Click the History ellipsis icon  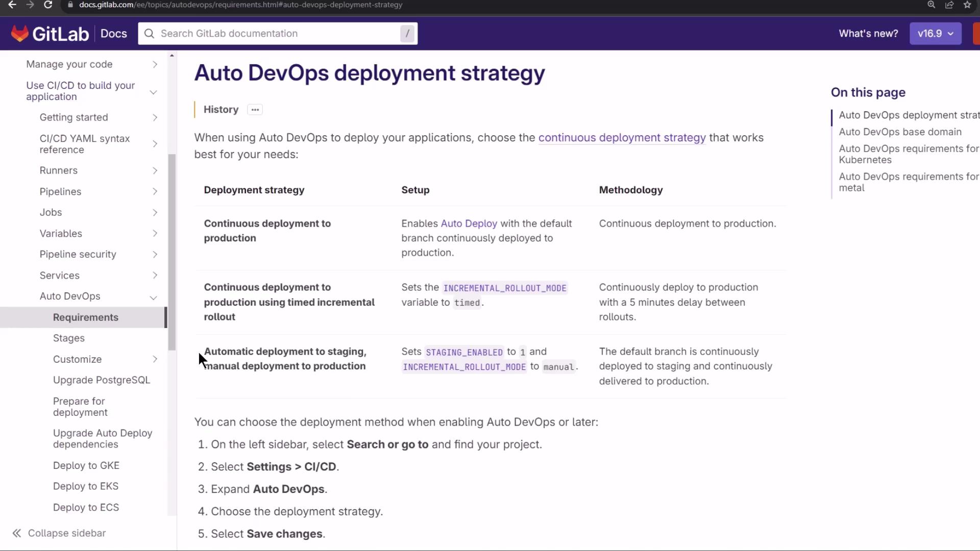click(x=255, y=110)
